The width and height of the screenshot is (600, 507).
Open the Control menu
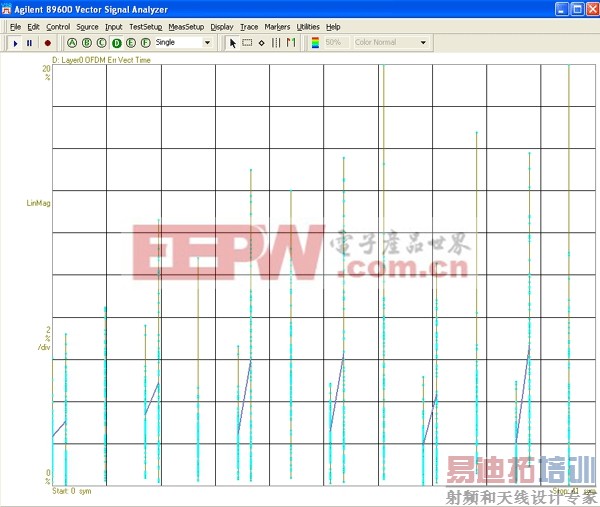tap(58, 27)
